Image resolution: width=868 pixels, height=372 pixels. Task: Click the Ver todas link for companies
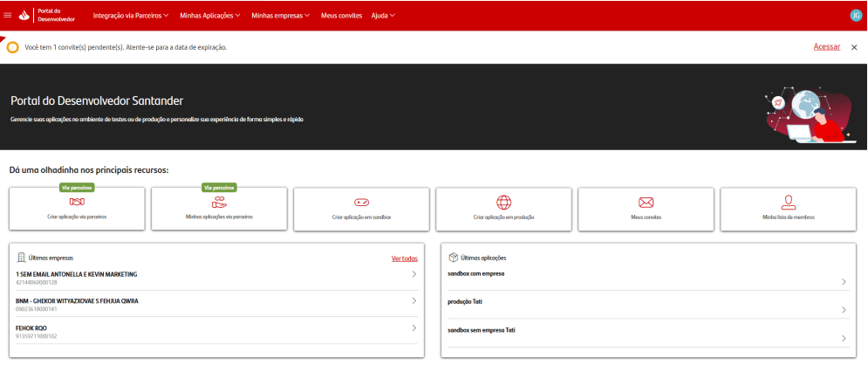click(x=404, y=258)
